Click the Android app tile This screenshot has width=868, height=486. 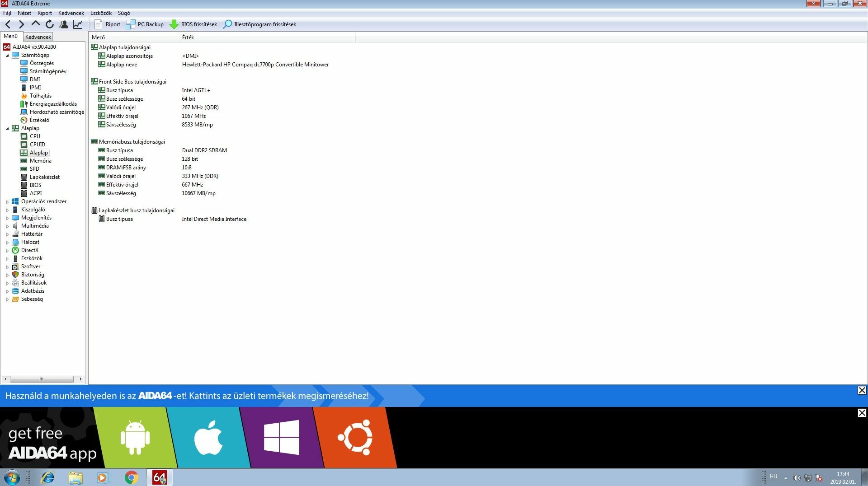[x=135, y=437]
